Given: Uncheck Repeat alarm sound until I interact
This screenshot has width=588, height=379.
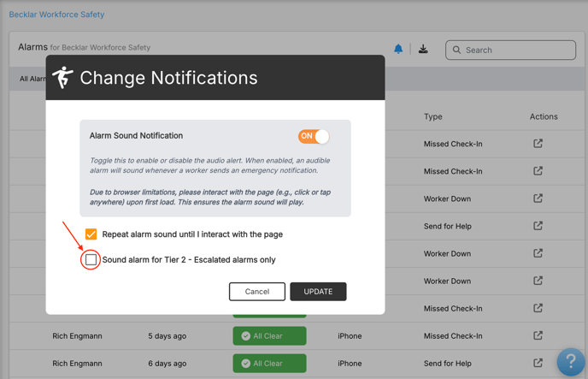Looking at the screenshot, I should 91,234.
